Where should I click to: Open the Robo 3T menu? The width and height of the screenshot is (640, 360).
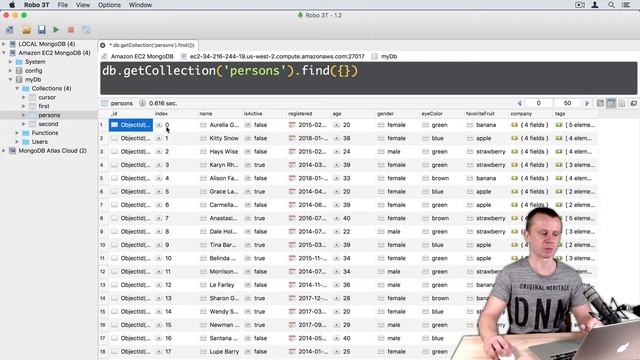pyautogui.click(x=36, y=5)
